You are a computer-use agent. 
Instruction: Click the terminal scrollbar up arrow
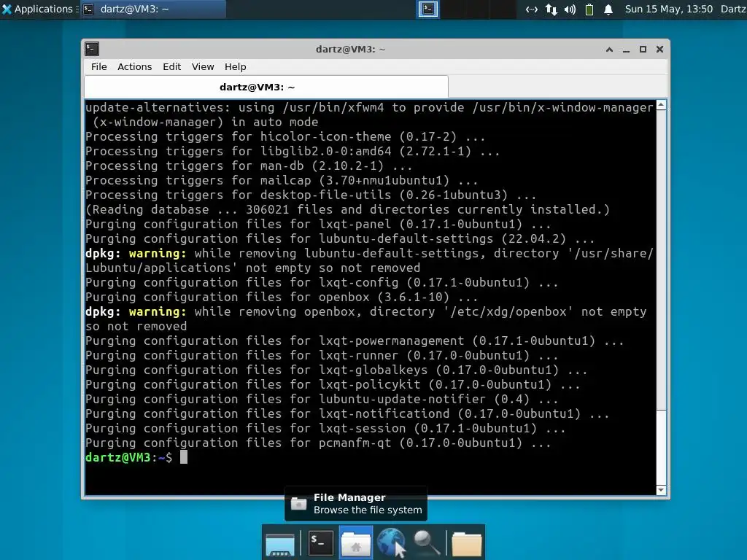661,105
